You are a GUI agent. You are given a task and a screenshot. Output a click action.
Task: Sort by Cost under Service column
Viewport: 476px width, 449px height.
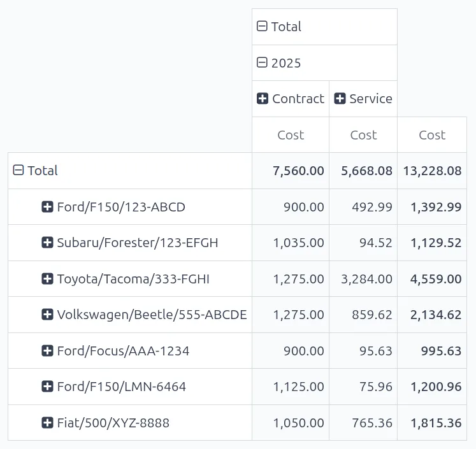coord(363,135)
